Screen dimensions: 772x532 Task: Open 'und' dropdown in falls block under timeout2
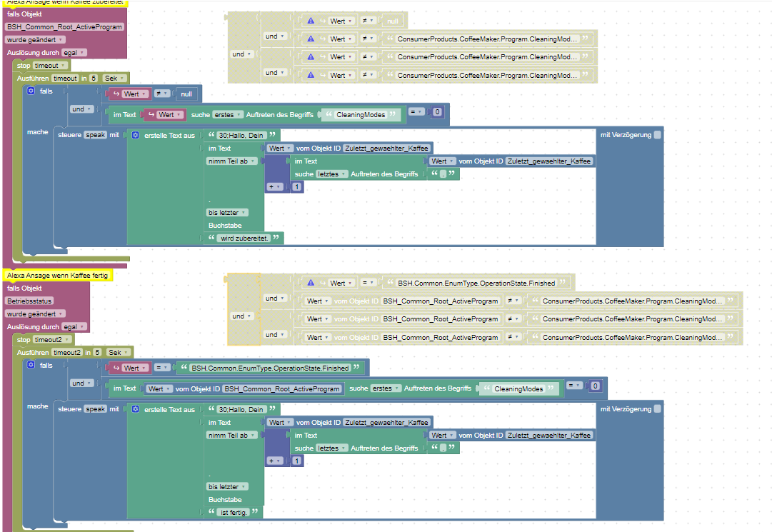point(81,383)
